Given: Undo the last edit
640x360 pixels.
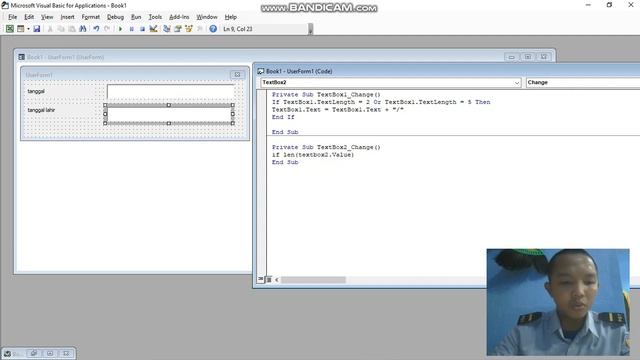Looking at the screenshot, I should [x=96, y=29].
